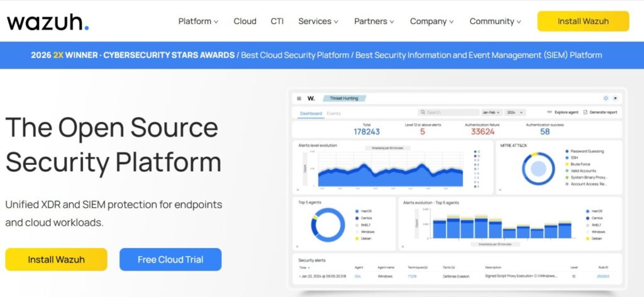This screenshot has height=297, width=644.
Task: Click the dark round icon beside the ring icon
Action: coord(615,99)
